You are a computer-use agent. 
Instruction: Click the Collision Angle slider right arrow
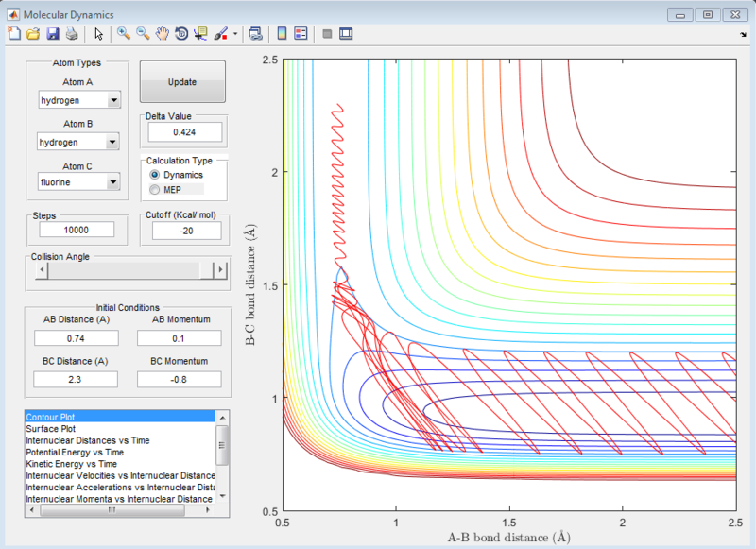pyautogui.click(x=220, y=270)
